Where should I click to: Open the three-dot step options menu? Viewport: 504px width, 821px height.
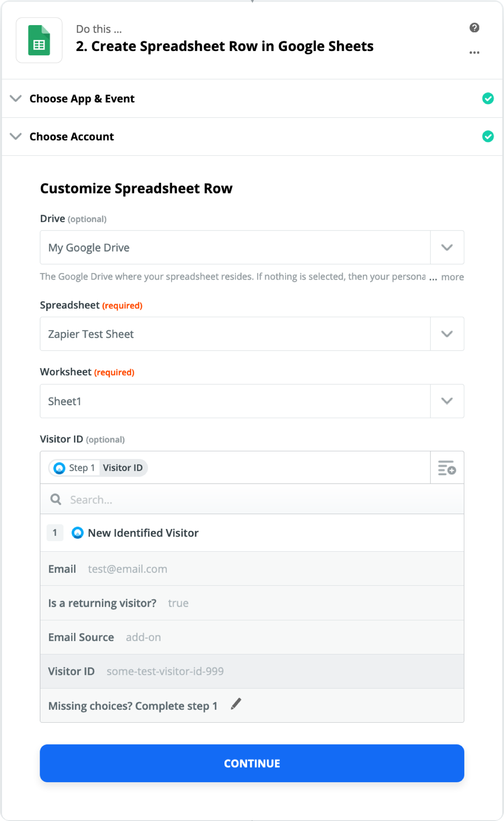[474, 53]
